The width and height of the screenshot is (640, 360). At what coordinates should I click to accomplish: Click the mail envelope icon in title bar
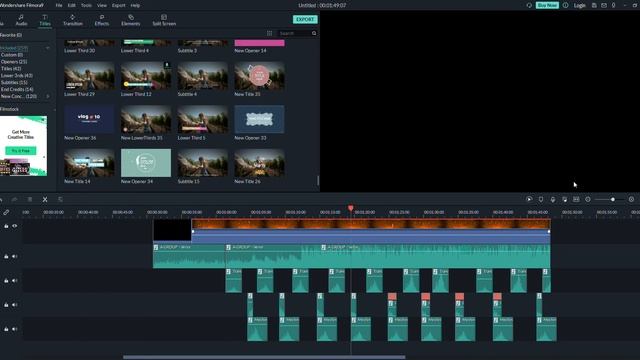604,5
